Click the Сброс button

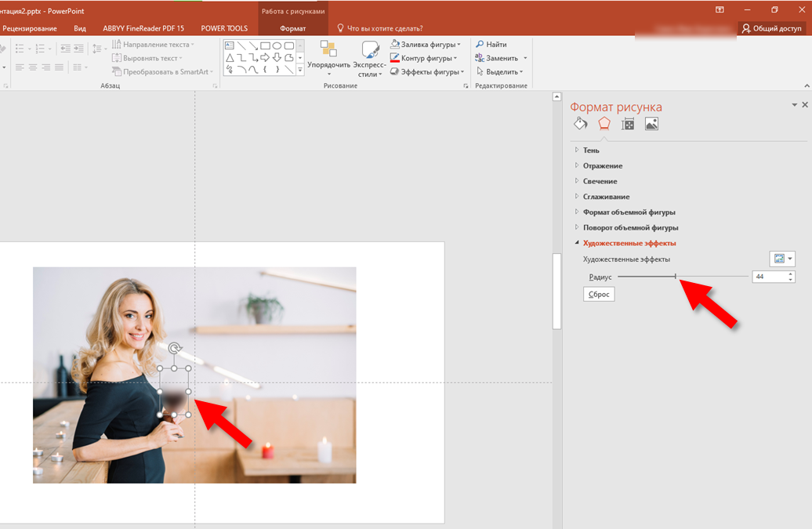(598, 294)
